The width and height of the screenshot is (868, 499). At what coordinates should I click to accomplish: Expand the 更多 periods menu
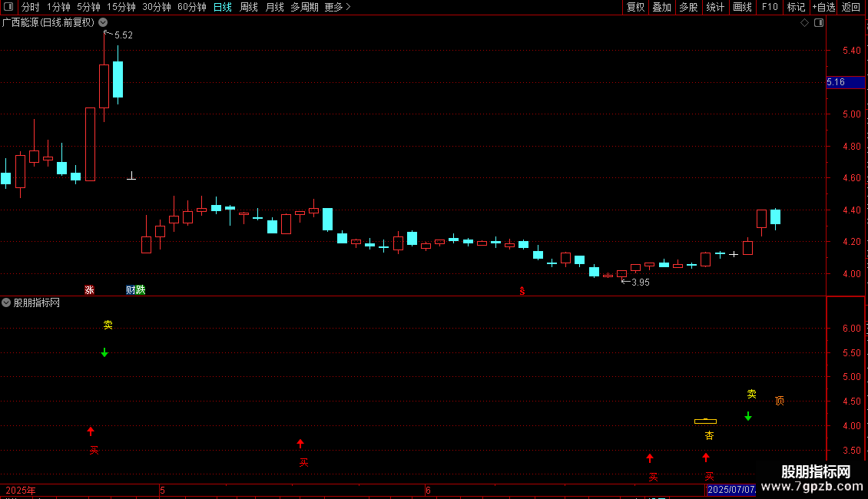coord(337,7)
